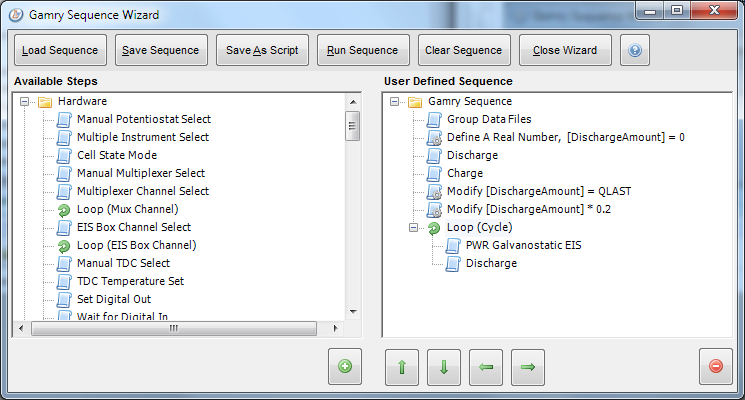Click the gear icon beside Modify [DischargeAmount] = QLAST
Viewport: 745px width, 400px height.
pos(434,192)
